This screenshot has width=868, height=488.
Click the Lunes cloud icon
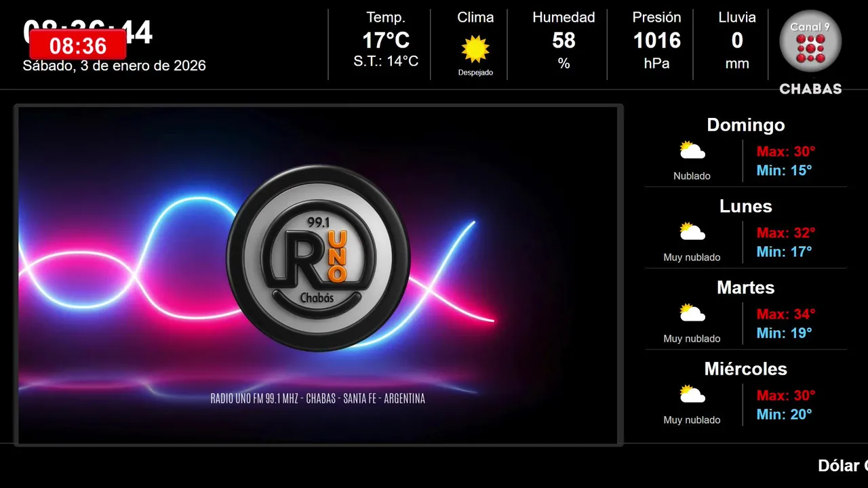pyautogui.click(x=692, y=232)
